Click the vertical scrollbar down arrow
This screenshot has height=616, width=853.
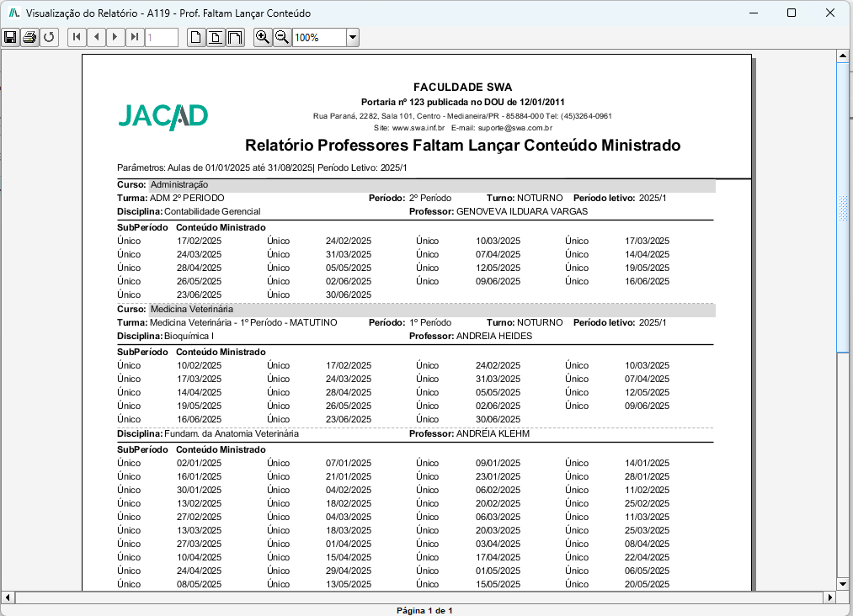843,584
